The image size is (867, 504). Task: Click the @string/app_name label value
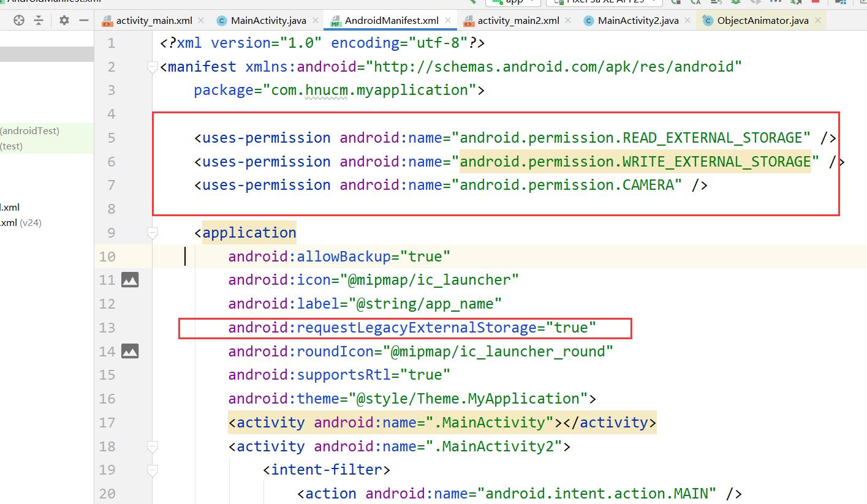click(x=425, y=304)
